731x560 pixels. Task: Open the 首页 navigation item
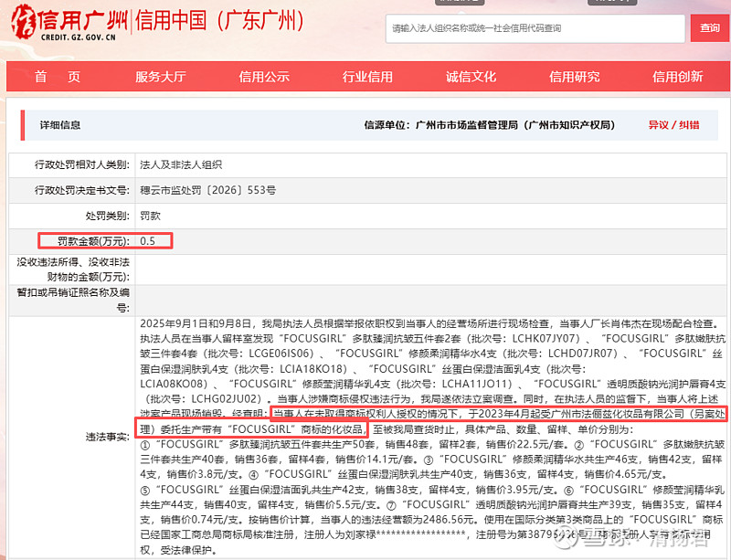(58, 77)
